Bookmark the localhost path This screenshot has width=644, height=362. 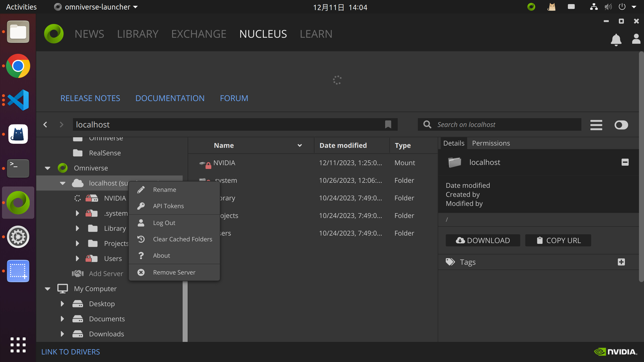click(x=388, y=124)
